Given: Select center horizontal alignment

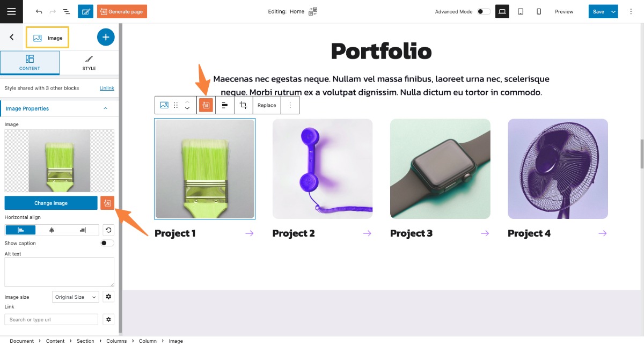Looking at the screenshot, I should pyautogui.click(x=52, y=230).
